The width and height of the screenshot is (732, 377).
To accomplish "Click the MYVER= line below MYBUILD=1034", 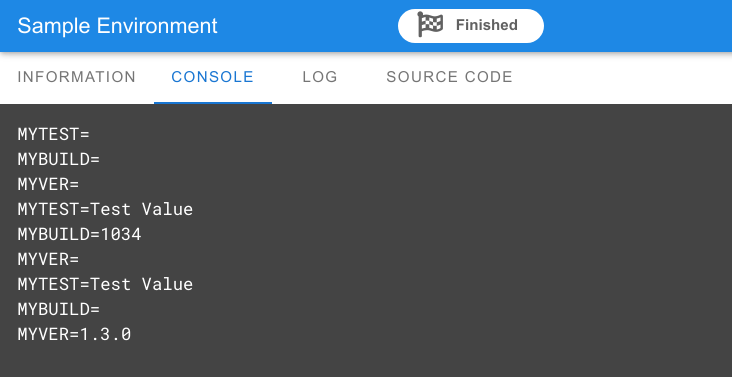I will [49, 259].
